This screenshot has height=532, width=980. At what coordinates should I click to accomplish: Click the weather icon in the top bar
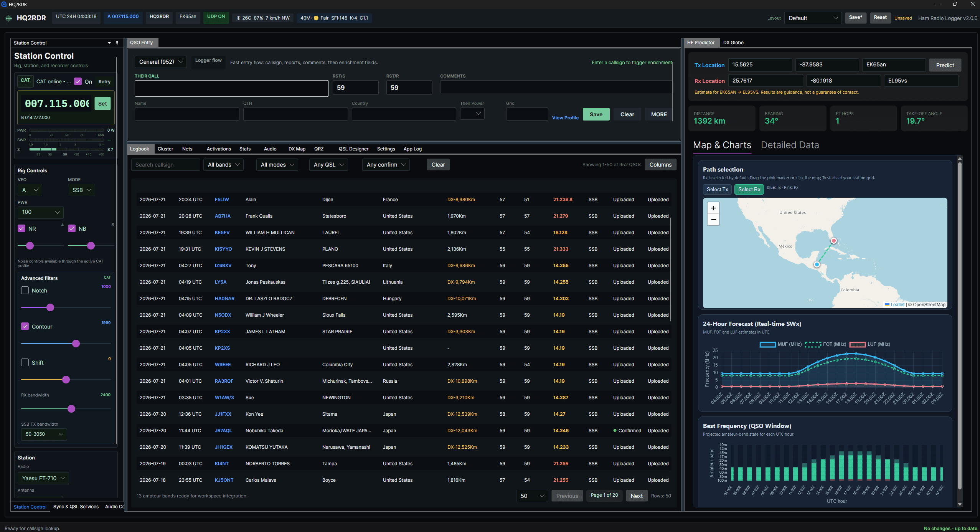point(238,18)
